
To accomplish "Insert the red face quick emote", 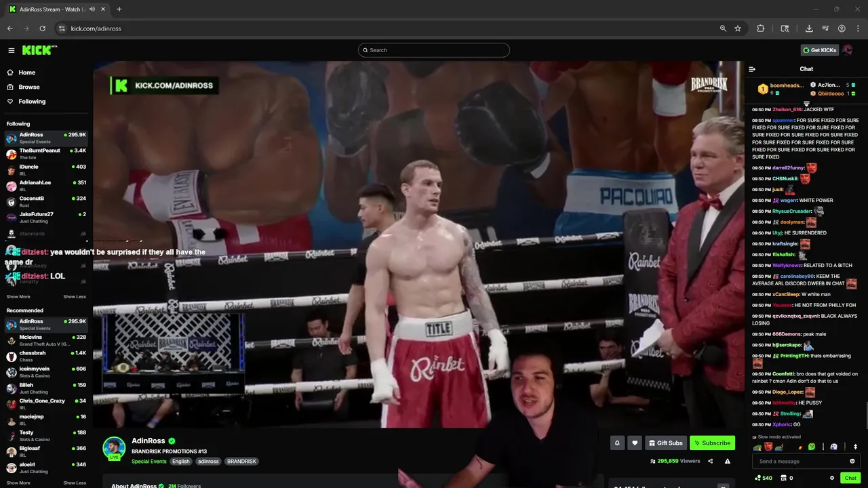I will [x=768, y=447].
